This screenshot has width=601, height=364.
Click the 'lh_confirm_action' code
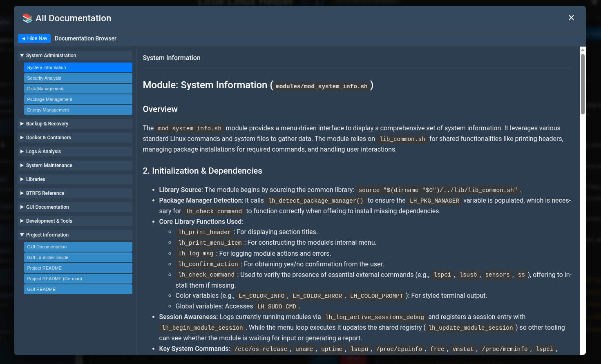click(x=208, y=264)
